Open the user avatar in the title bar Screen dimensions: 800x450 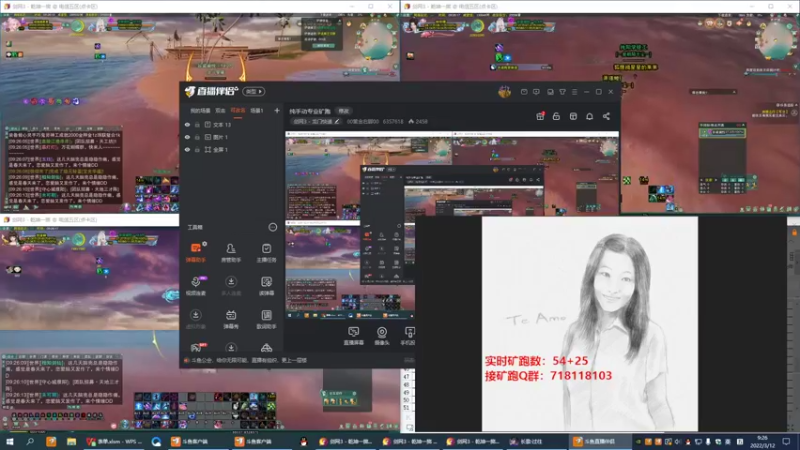point(505,92)
